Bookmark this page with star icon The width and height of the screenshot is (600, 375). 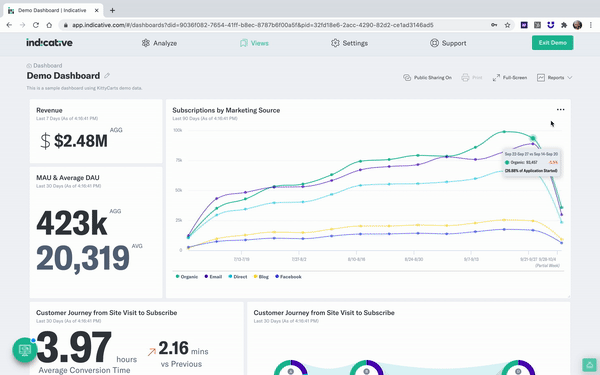(507, 25)
